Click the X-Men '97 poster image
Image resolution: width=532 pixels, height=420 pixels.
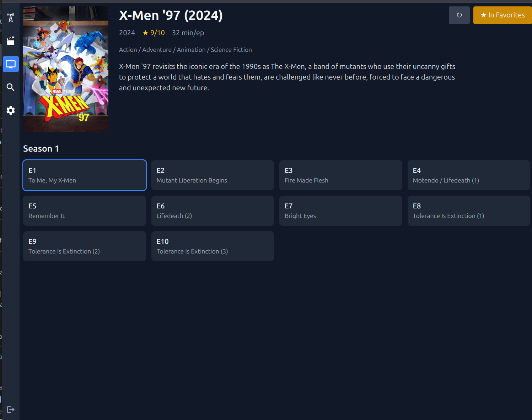[x=66, y=69]
